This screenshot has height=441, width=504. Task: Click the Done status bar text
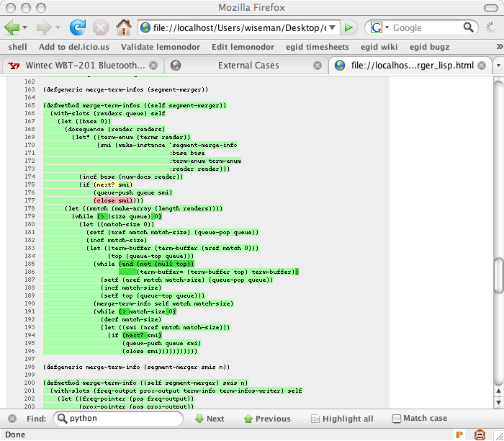pos(15,435)
